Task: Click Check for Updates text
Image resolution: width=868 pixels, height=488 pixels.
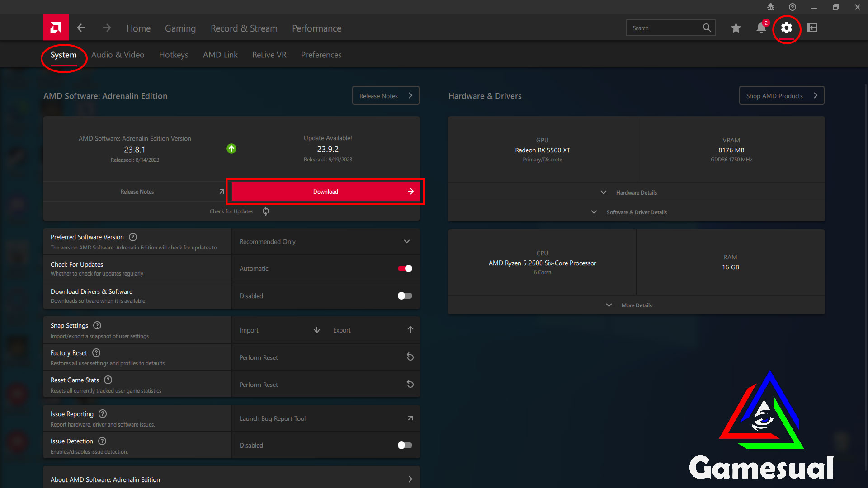Action: tap(231, 211)
